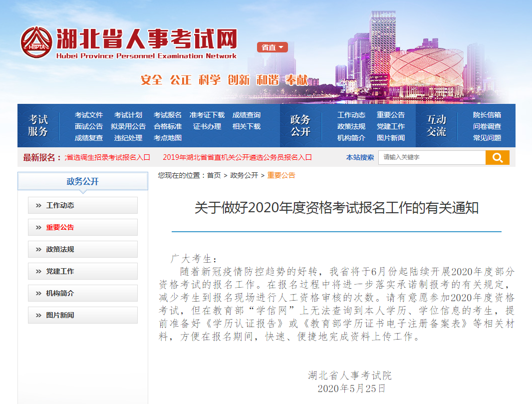Image resolution: width=532 pixels, height=404 pixels.
Task: Open 证书办理 link
Action: pyautogui.click(x=207, y=126)
